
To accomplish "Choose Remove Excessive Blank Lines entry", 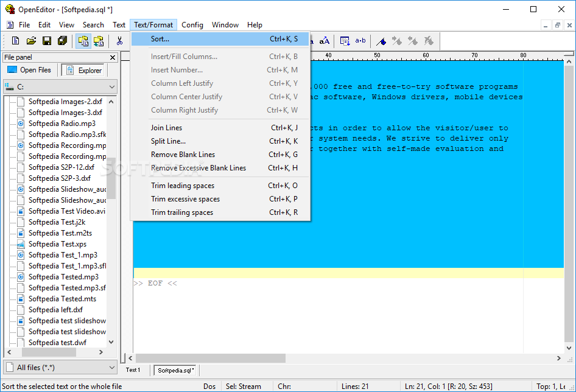I will [x=220, y=168].
